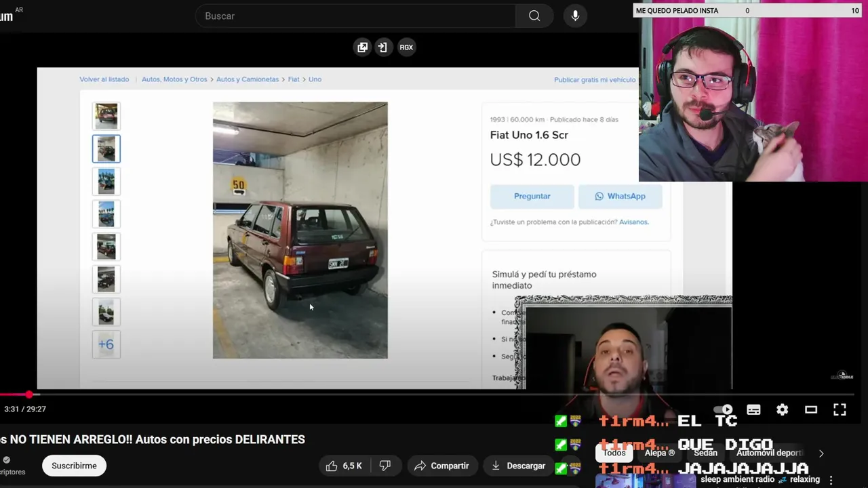The width and height of the screenshot is (868, 488).
Task: Contact seller via WhatsApp button
Action: click(620, 196)
